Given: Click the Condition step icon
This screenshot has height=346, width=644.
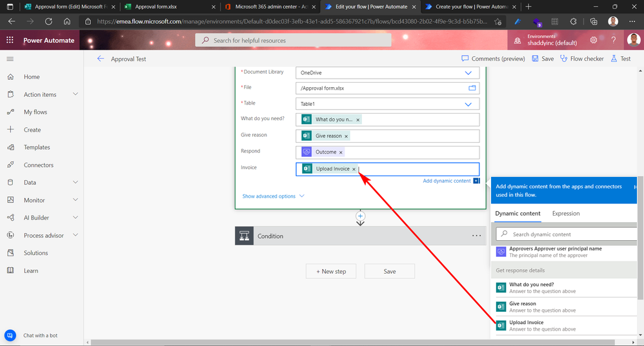Looking at the screenshot, I should (x=244, y=236).
